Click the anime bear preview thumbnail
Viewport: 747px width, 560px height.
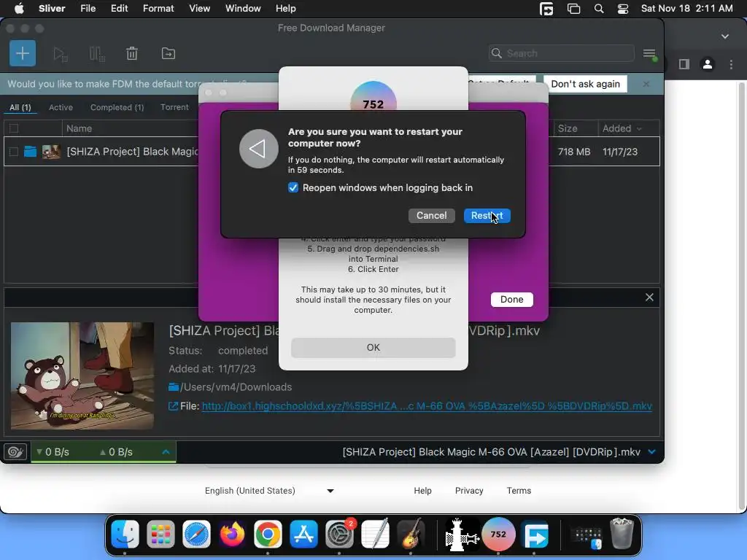[82, 376]
